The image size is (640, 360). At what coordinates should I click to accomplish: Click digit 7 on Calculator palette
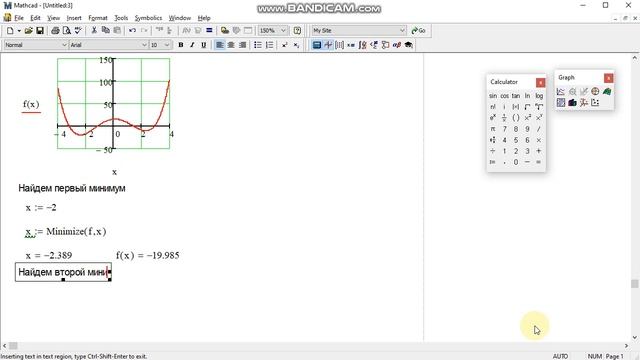(504, 129)
